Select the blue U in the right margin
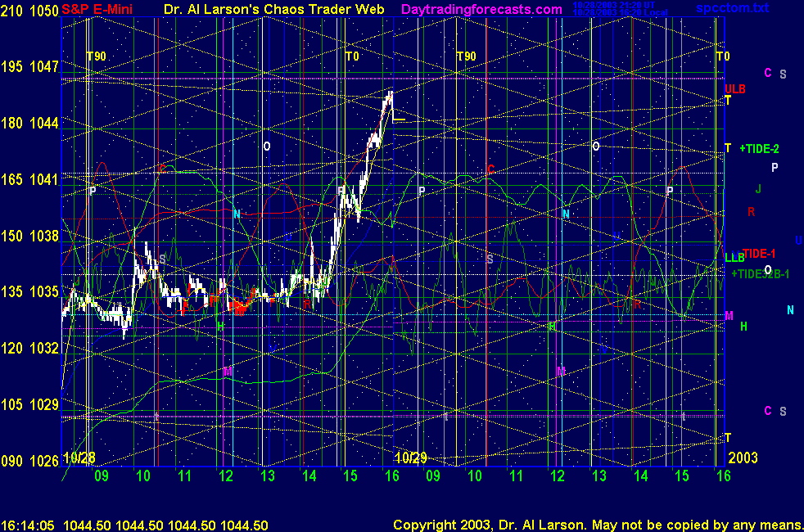 (x=798, y=241)
